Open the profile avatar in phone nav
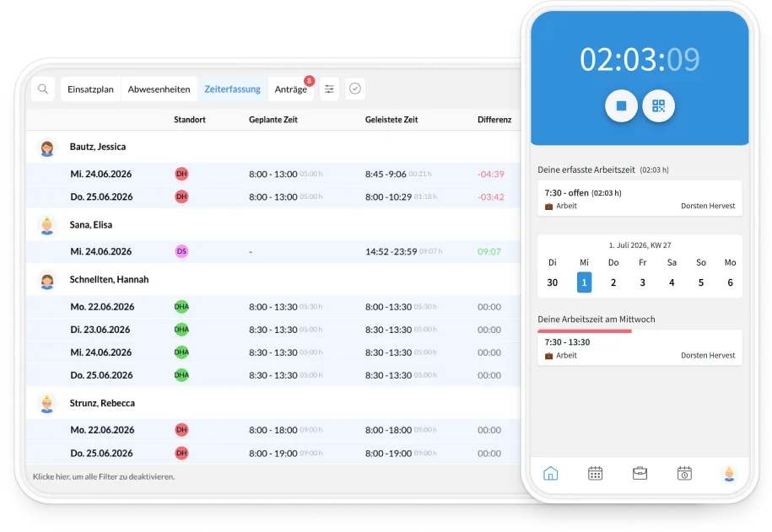 tap(729, 474)
